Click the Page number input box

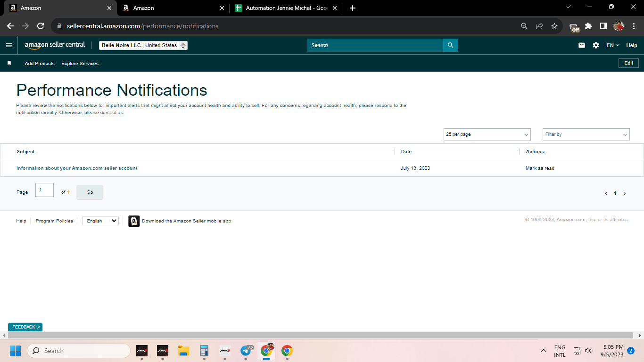pos(44,190)
